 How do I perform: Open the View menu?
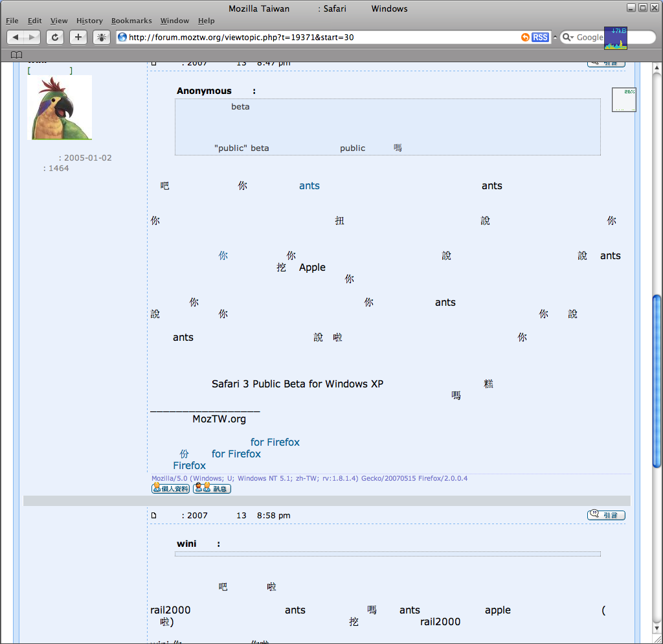pyautogui.click(x=59, y=21)
